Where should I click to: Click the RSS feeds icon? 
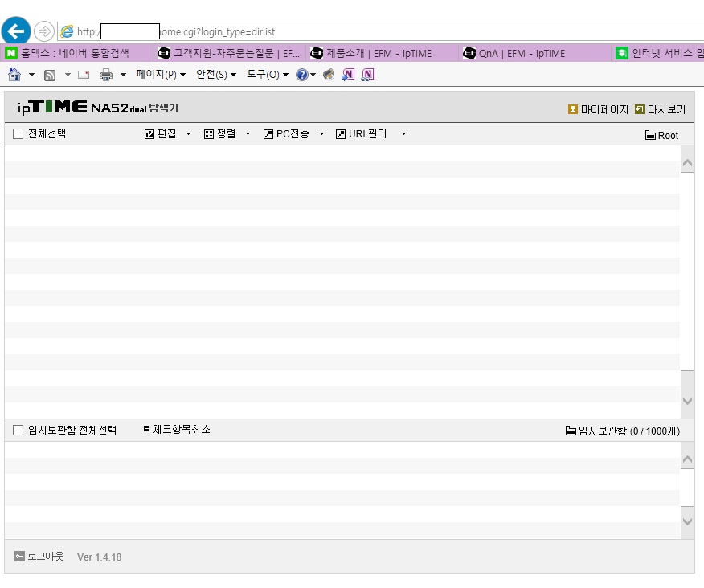(50, 75)
